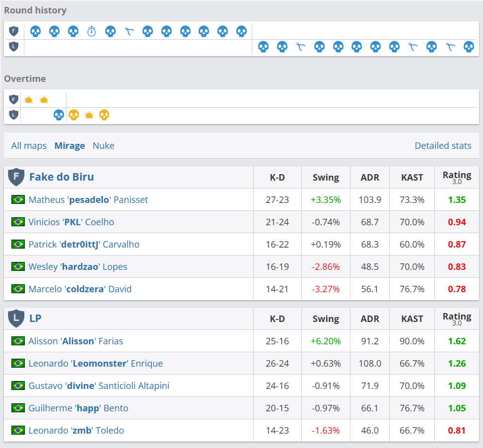The image size is (483, 448).
Task: Open Marcelo 'coldzera' David's player profile
Action: pos(80,289)
